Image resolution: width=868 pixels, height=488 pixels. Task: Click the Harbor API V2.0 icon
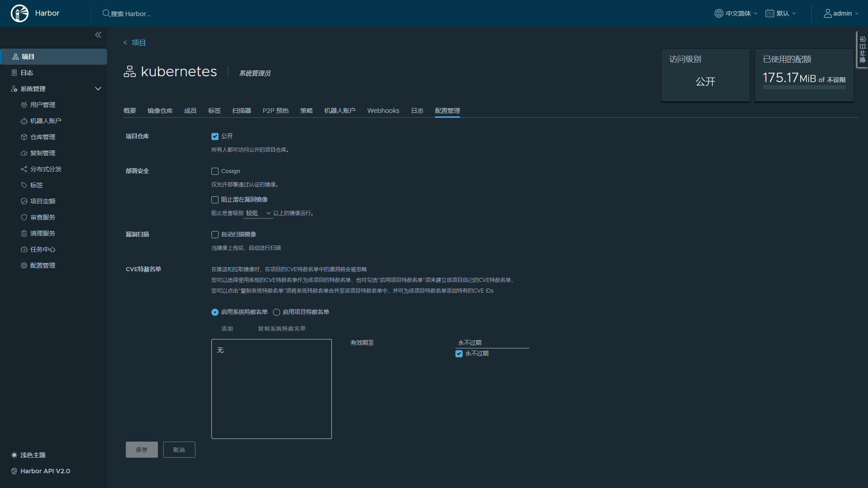coord(14,471)
